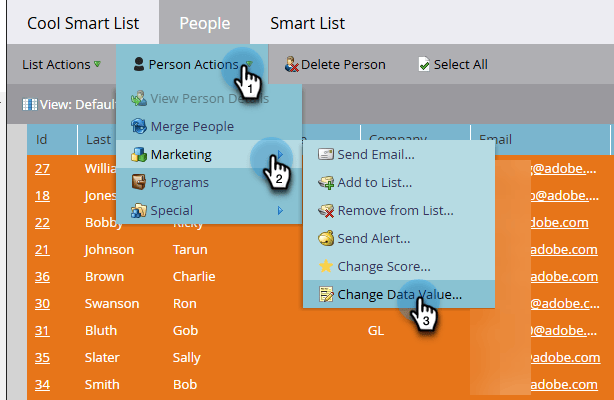
Task: Click the Send Email envelope icon
Action: point(326,154)
